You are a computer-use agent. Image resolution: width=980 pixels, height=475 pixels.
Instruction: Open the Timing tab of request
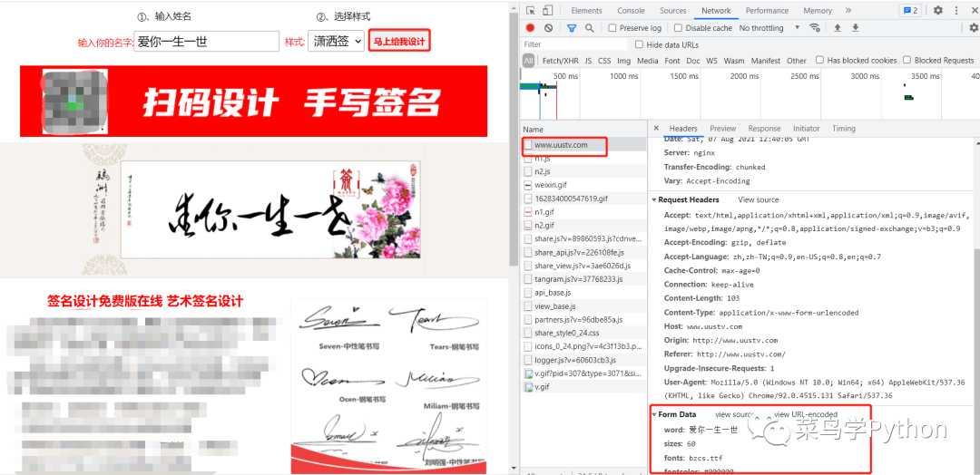(x=844, y=129)
